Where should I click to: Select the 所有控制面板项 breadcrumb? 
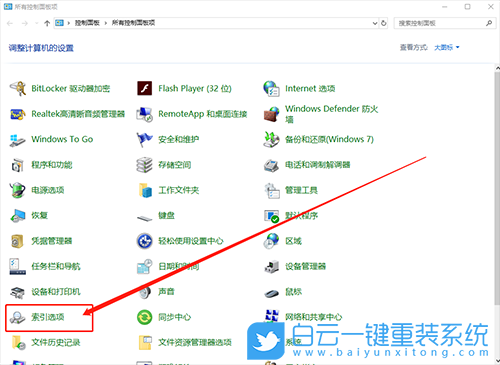[x=133, y=23]
